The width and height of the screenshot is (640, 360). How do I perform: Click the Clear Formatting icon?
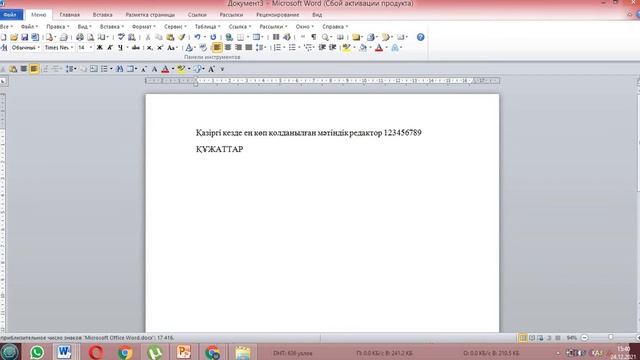[203, 48]
